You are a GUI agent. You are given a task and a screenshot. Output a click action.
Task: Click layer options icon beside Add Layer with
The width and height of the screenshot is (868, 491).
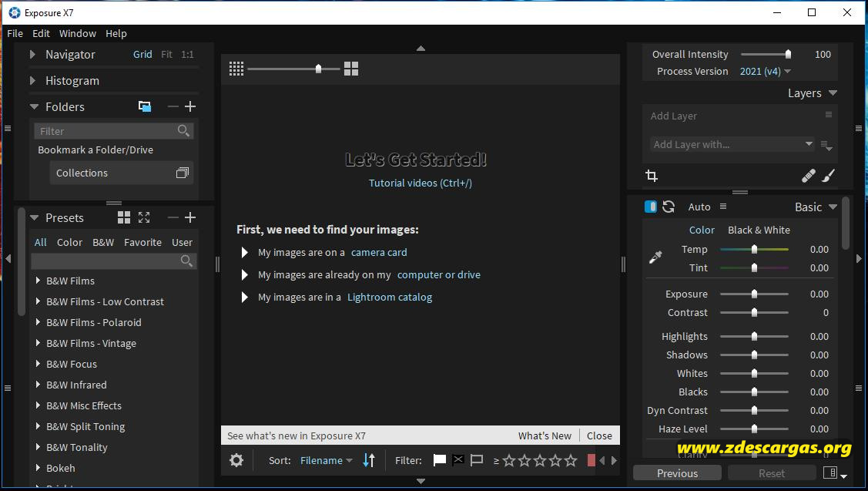(826, 146)
